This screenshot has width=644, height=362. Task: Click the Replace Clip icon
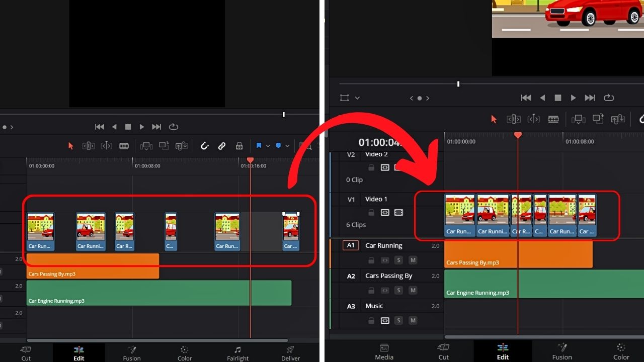coord(182,146)
